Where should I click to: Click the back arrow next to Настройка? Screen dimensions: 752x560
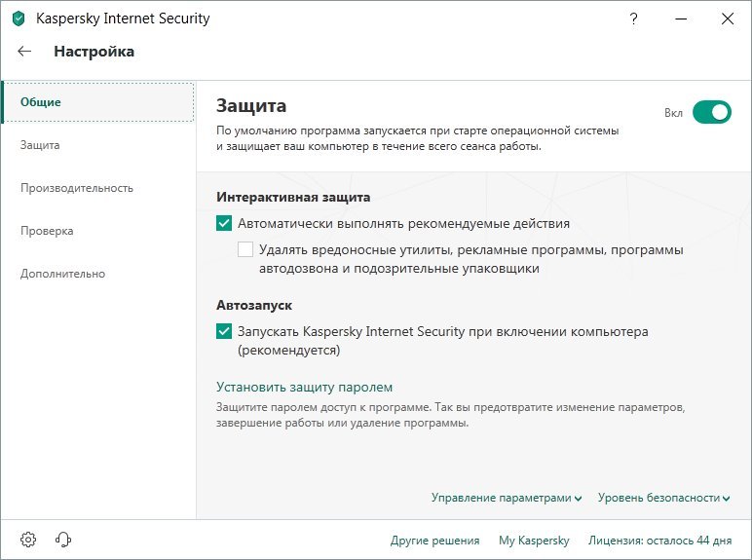pos(24,52)
